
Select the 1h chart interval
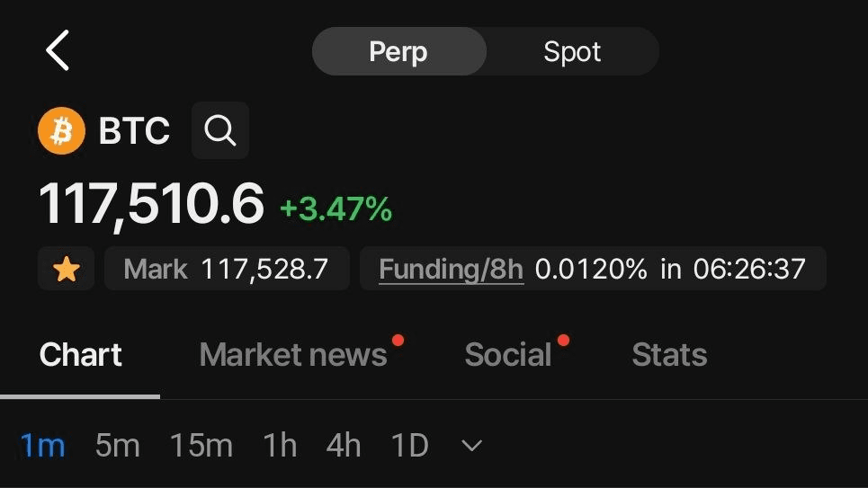pos(280,446)
